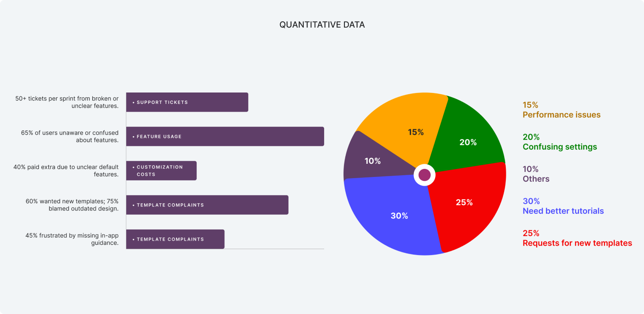This screenshot has height=314, width=644.
Task: Select the orange 15% pie slice
Action: [407, 127]
